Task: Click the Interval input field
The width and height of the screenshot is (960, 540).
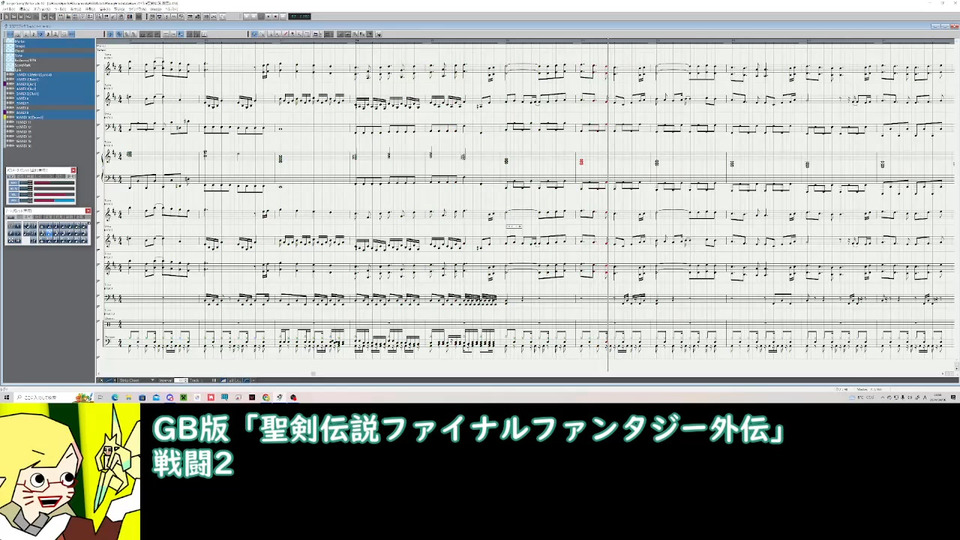Action: click(180, 380)
